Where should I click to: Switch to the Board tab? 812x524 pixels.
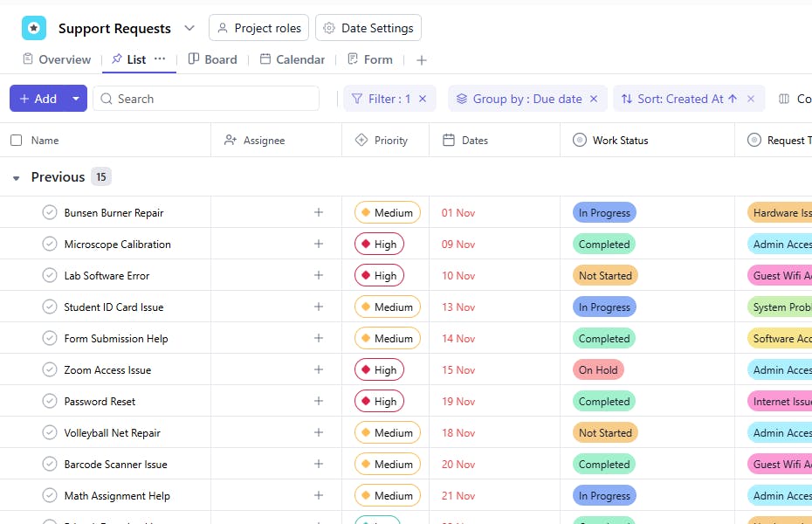click(212, 59)
